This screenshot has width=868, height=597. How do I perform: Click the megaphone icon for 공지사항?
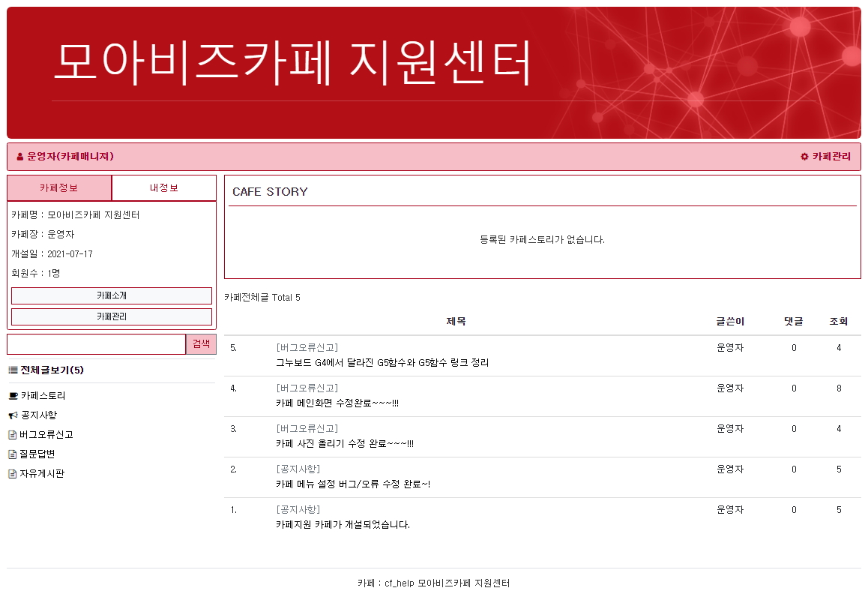point(13,415)
